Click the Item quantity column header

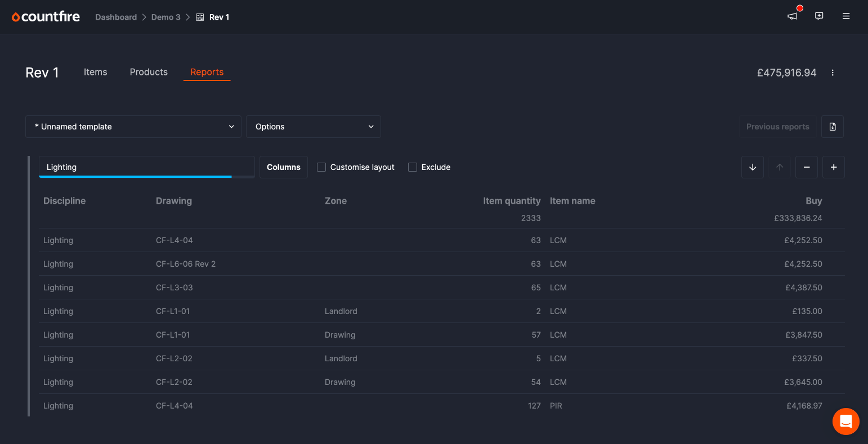pyautogui.click(x=512, y=201)
